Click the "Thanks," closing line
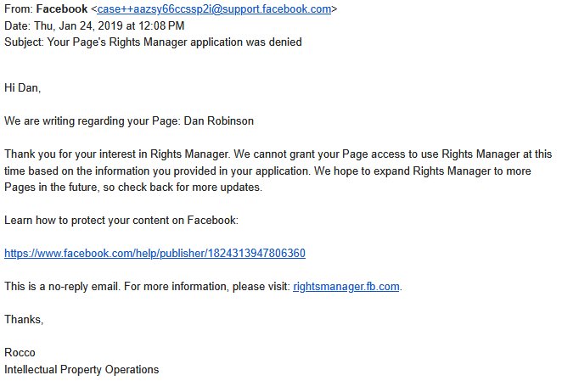Screen dimensions: 562x392 24,319
